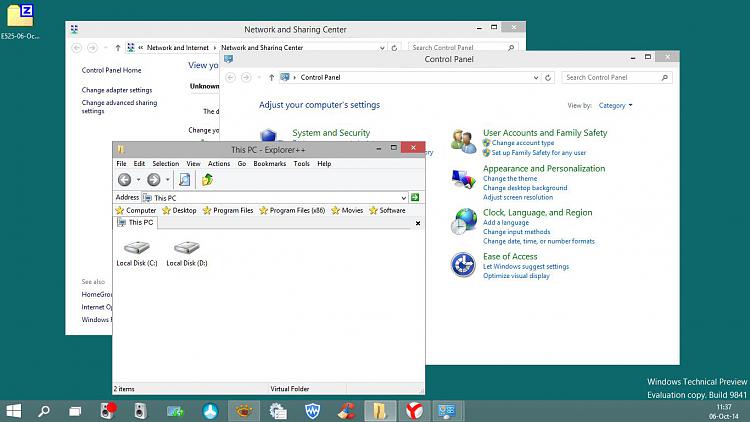750x422 pixels.
Task: Click Change input methods link
Action: [516, 232]
